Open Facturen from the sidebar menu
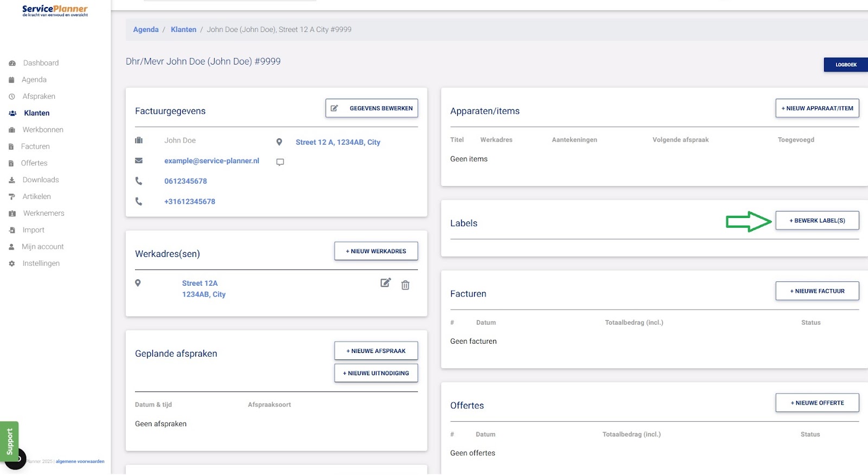 tap(35, 146)
